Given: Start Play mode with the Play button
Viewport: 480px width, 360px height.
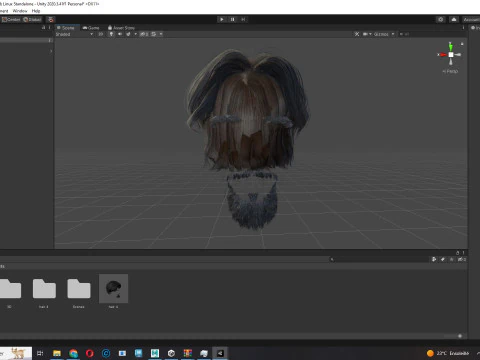Looking at the screenshot, I should (222, 19).
